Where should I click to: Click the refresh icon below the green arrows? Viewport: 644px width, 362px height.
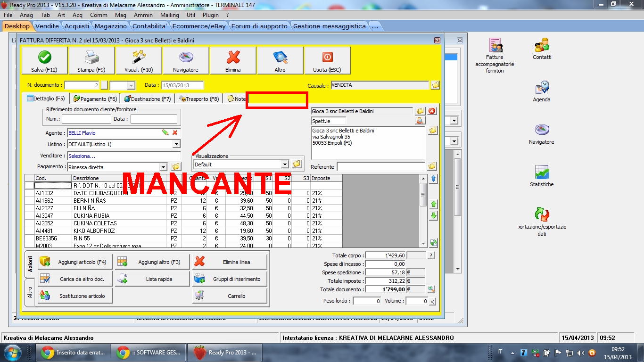pyautogui.click(x=434, y=243)
